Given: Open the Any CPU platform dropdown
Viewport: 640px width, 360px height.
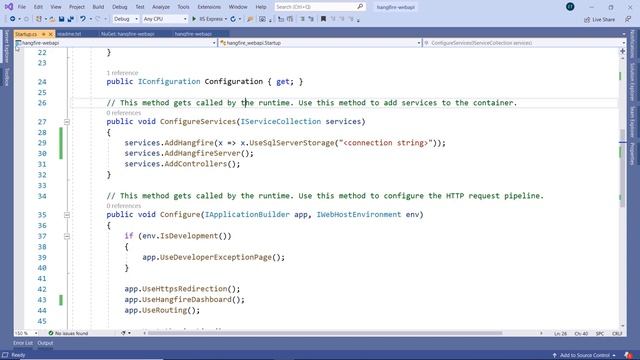Looking at the screenshot, I should pyautogui.click(x=165, y=19).
